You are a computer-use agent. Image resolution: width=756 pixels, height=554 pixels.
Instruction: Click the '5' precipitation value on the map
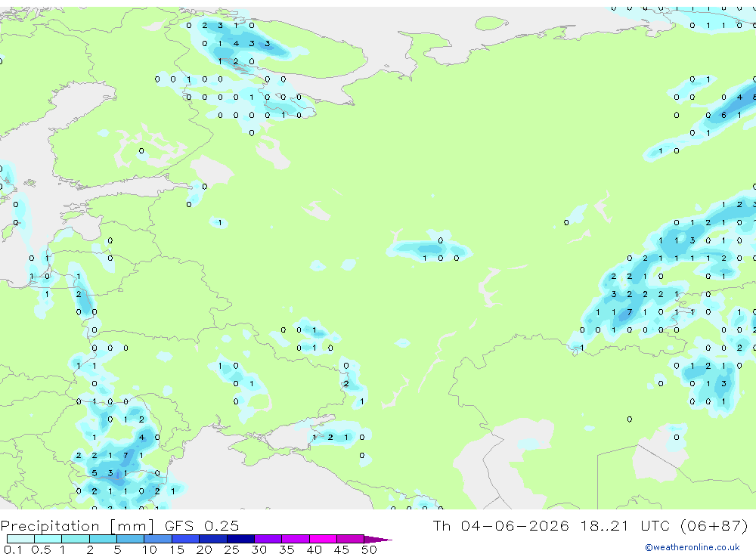94,473
